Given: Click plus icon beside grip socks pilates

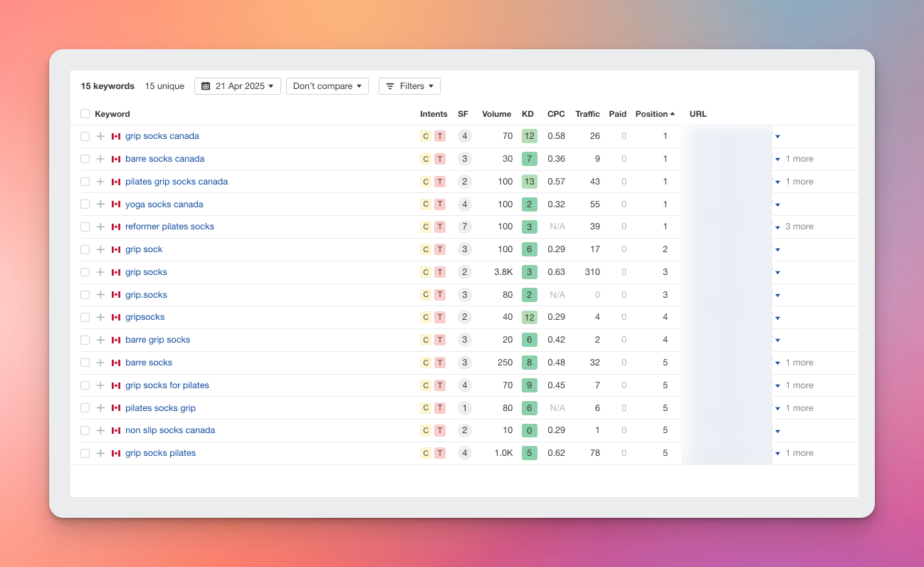Looking at the screenshot, I should click(100, 453).
